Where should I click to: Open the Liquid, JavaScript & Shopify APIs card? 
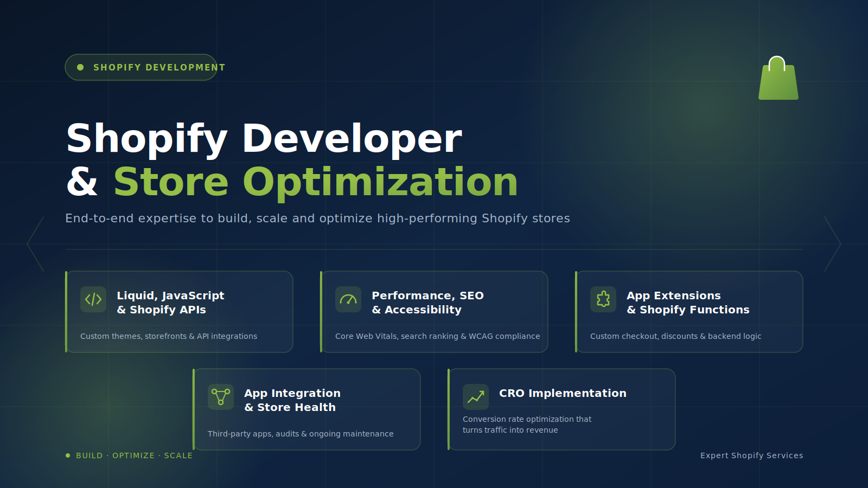click(179, 312)
